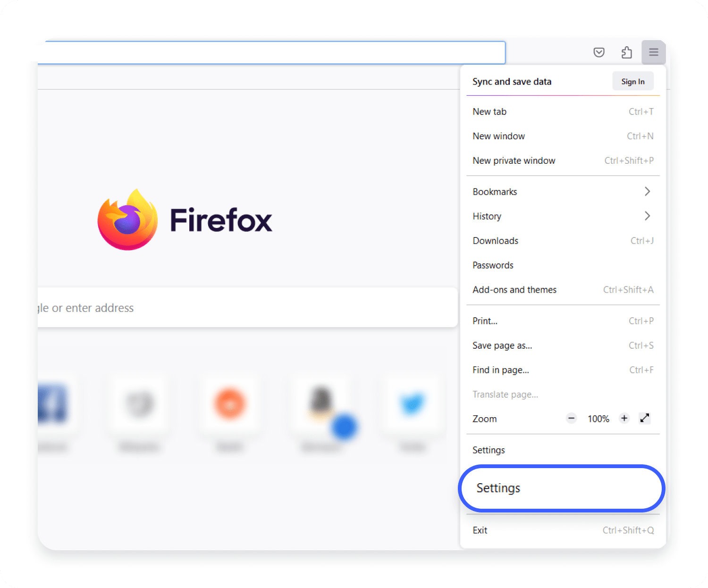
Task: Expand the History submenu
Action: (563, 216)
